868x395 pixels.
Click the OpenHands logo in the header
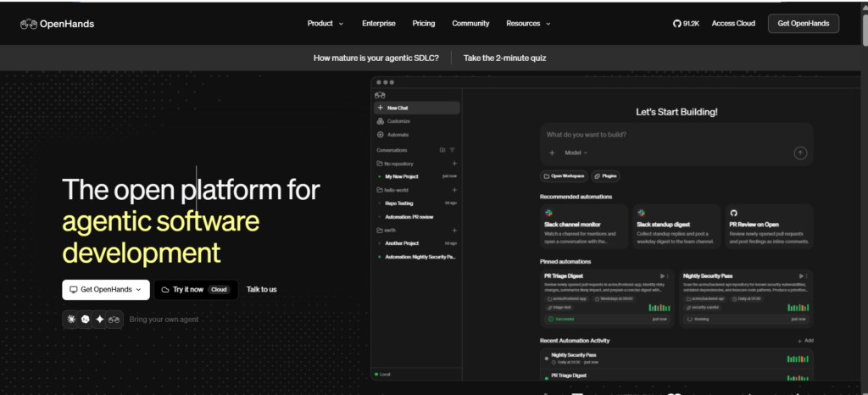[x=57, y=24]
